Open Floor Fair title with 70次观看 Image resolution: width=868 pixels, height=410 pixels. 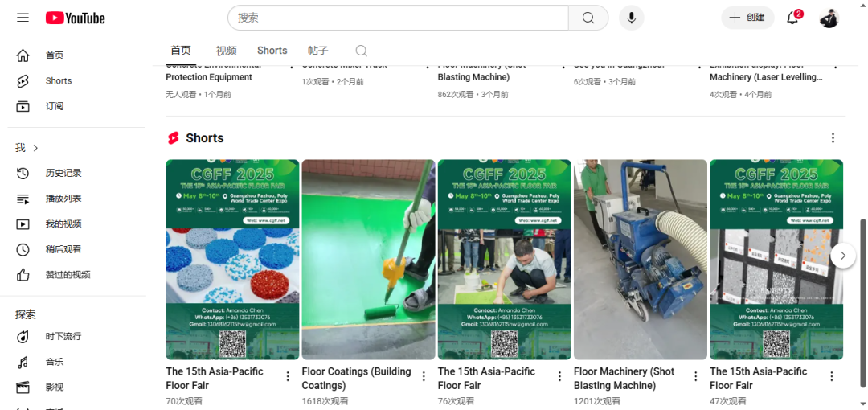pos(215,379)
